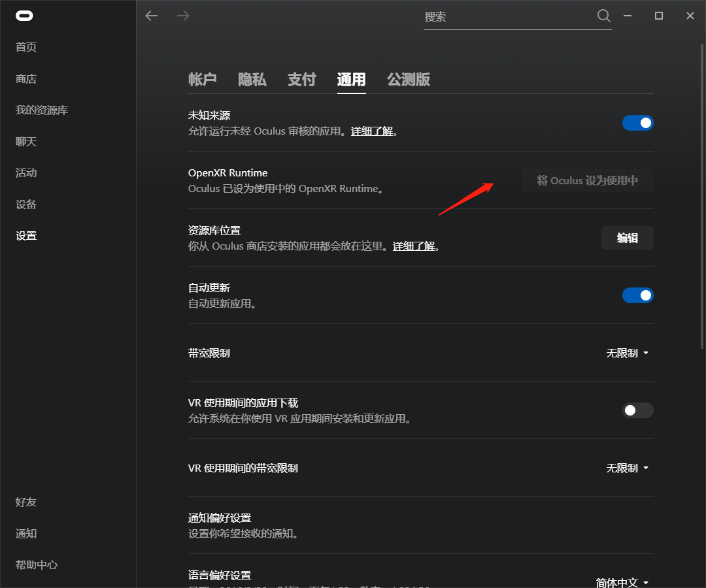
Task: Open 聊天 in the sidebar
Action: (26, 142)
